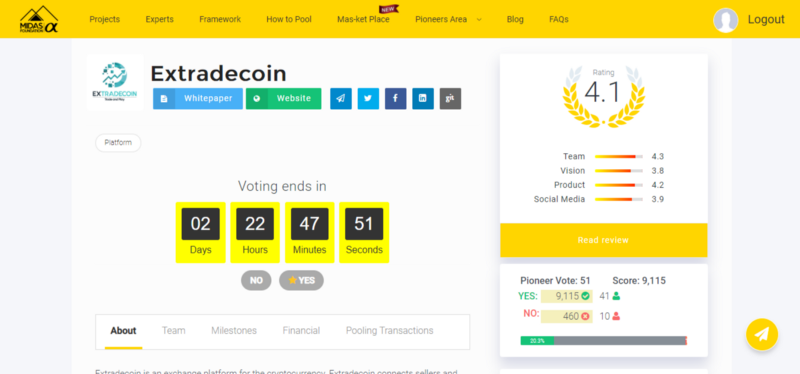Image resolution: width=800 pixels, height=374 pixels.
Task: Vote YES with the star button
Action: 302,280
